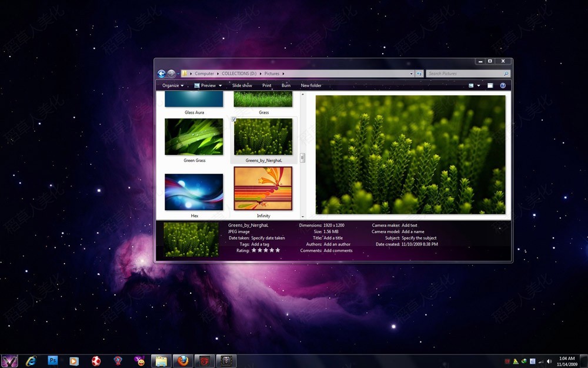Click the details pane file thumbnail

tap(191, 240)
